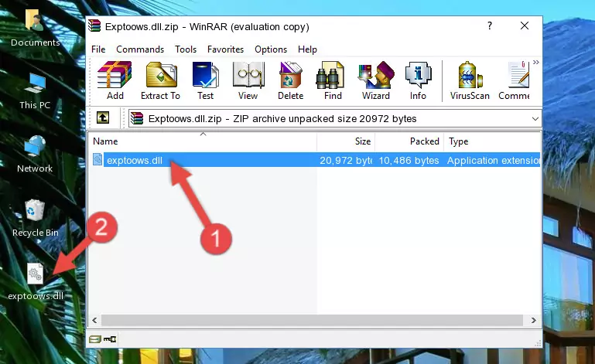Select the exptoows.dll desktop file

[x=36, y=282]
